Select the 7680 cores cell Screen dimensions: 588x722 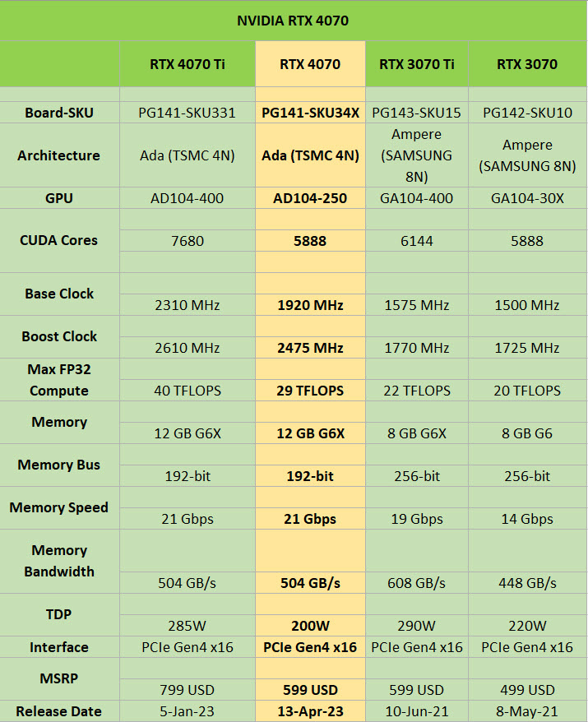click(x=187, y=241)
